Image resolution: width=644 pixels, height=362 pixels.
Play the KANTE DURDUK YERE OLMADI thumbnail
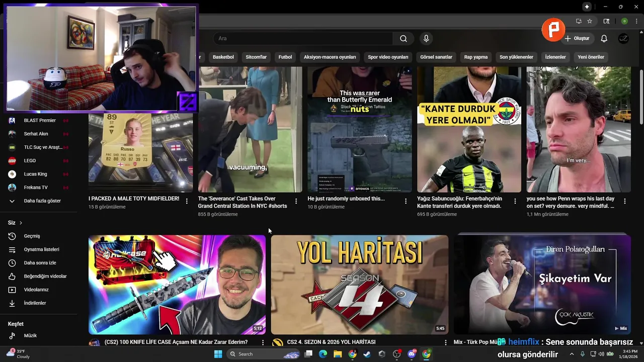tap(469, 129)
